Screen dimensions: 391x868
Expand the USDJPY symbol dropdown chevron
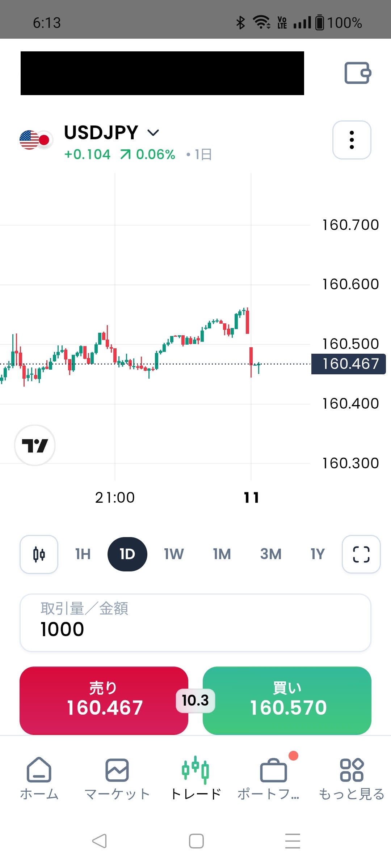[153, 133]
